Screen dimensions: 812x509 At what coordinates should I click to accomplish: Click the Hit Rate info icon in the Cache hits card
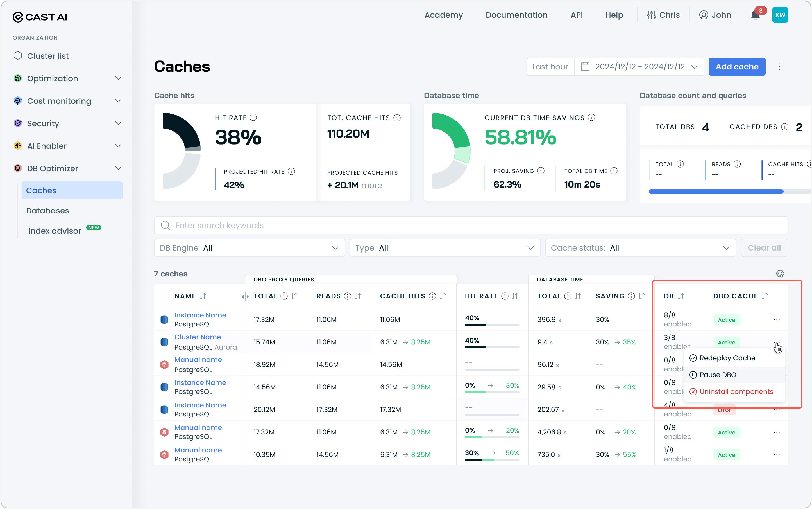[x=253, y=118]
